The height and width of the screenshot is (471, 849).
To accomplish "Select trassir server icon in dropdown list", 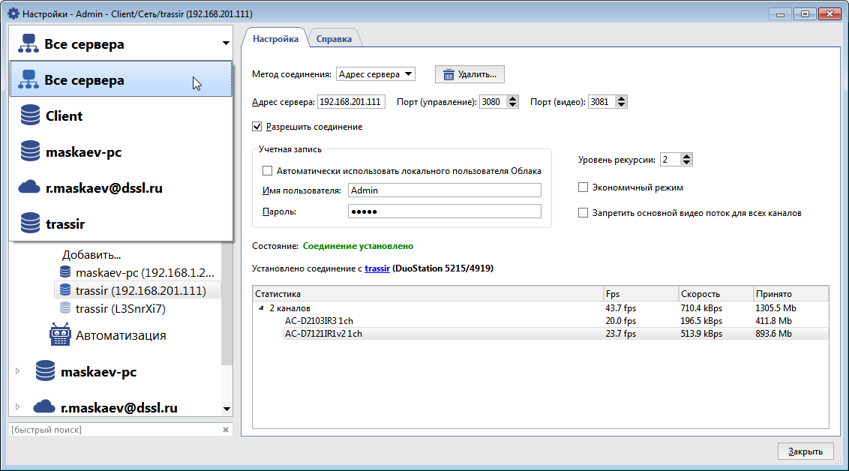I will (x=30, y=224).
